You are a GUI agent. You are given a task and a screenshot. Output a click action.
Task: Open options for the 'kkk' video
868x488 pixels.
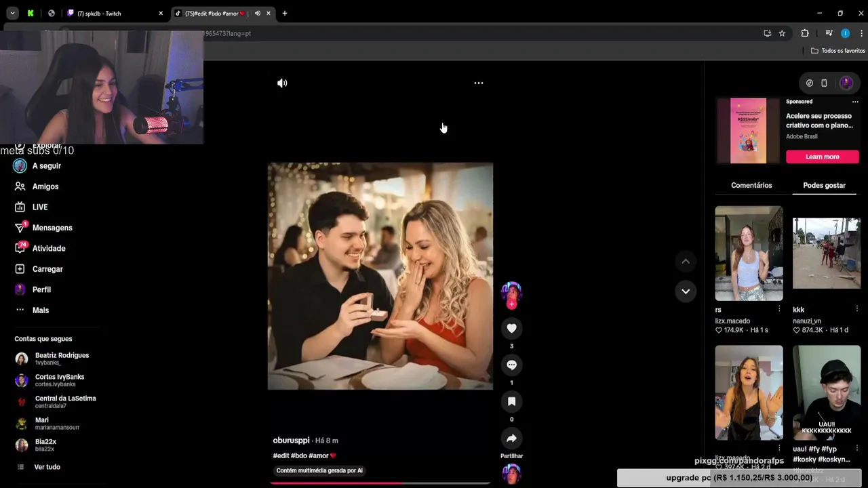pos(856,309)
